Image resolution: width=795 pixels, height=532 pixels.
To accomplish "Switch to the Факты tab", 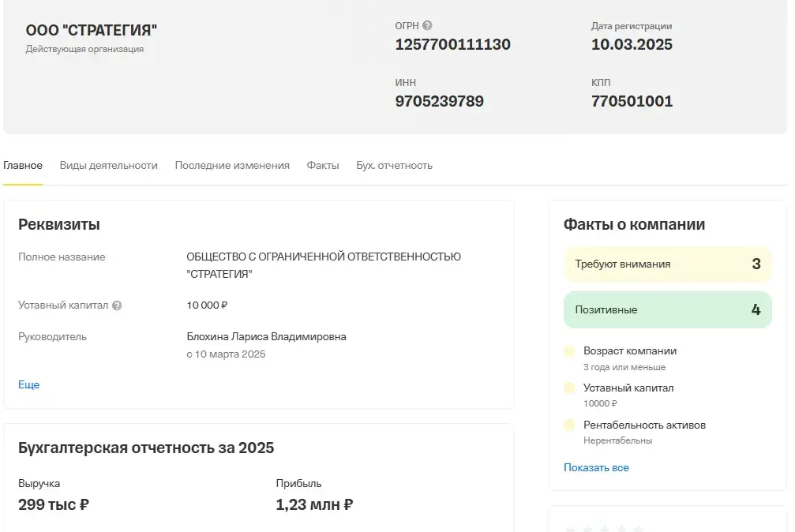I will (322, 165).
